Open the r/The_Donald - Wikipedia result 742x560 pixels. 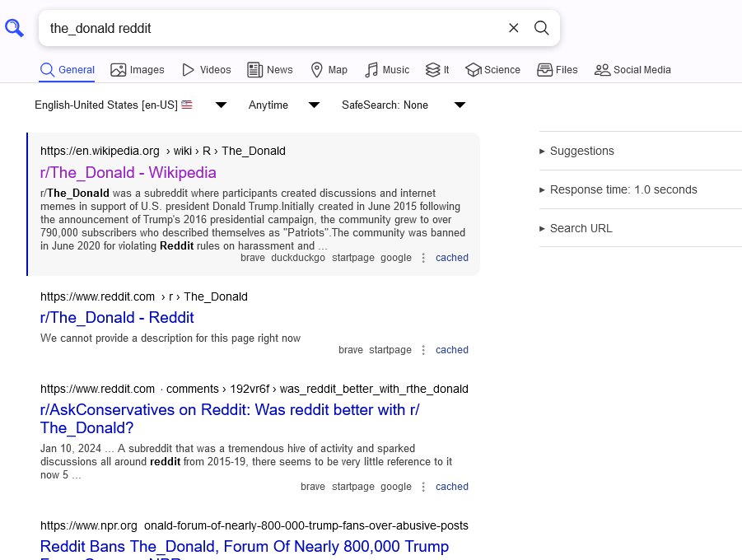click(128, 173)
